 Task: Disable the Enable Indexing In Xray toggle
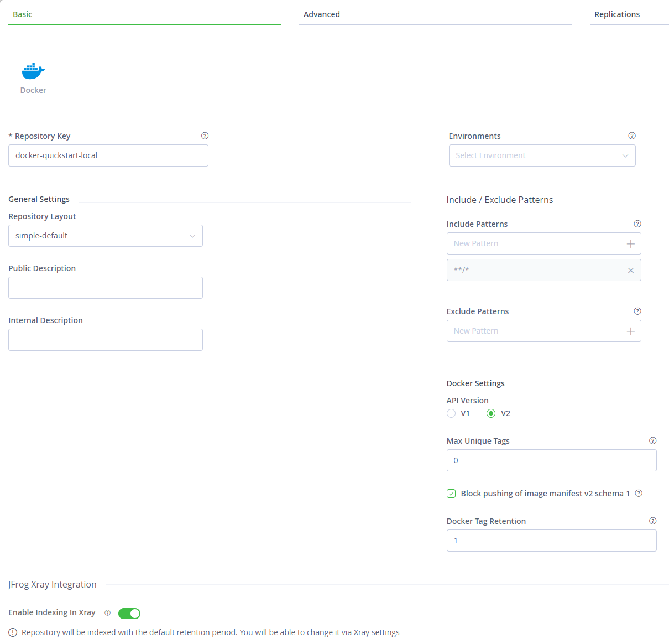pos(129,614)
